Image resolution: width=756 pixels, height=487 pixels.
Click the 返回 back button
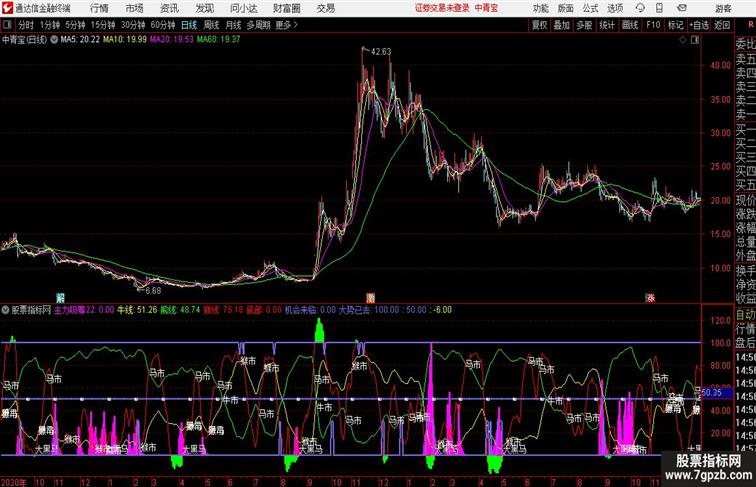click(722, 25)
